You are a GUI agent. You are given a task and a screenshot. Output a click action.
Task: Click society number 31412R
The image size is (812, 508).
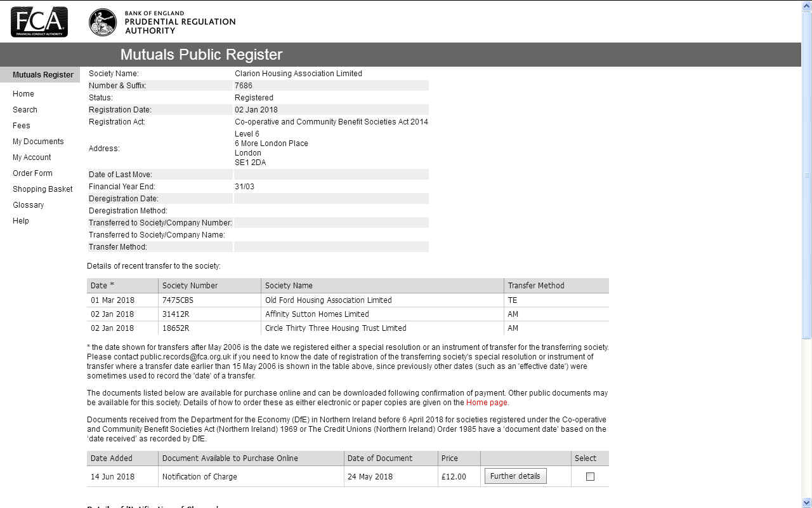tap(176, 314)
